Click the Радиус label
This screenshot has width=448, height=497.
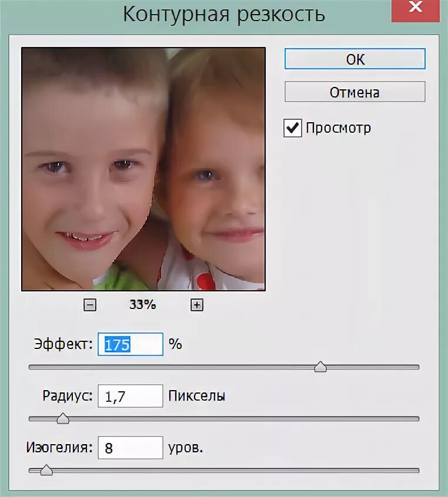(68, 396)
